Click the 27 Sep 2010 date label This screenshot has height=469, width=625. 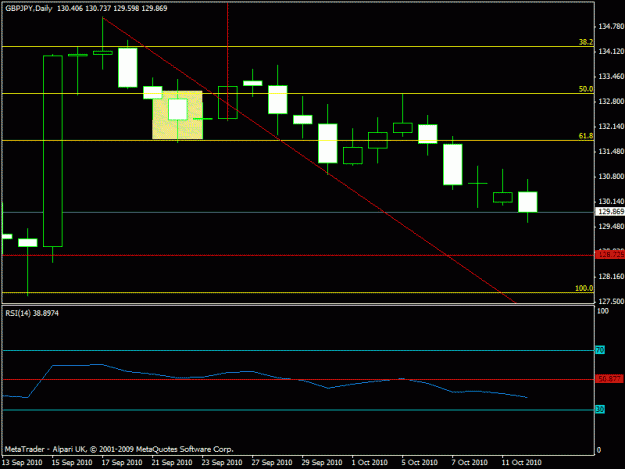coord(272,462)
